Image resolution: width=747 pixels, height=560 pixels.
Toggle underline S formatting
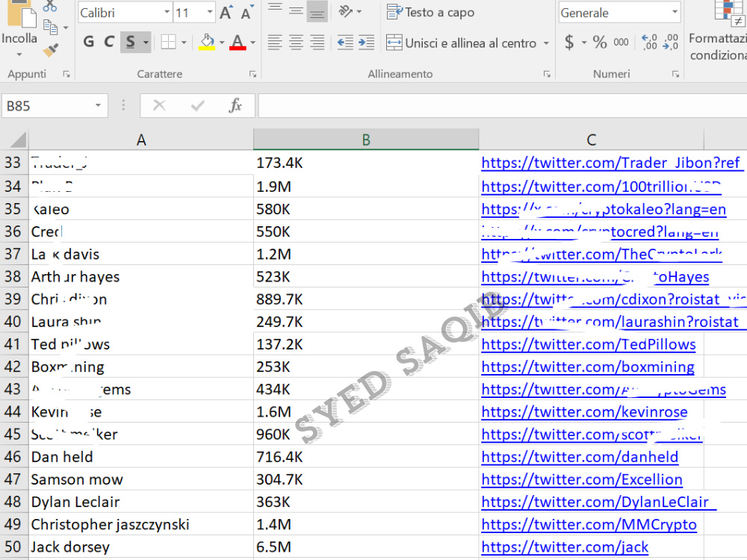[130, 42]
